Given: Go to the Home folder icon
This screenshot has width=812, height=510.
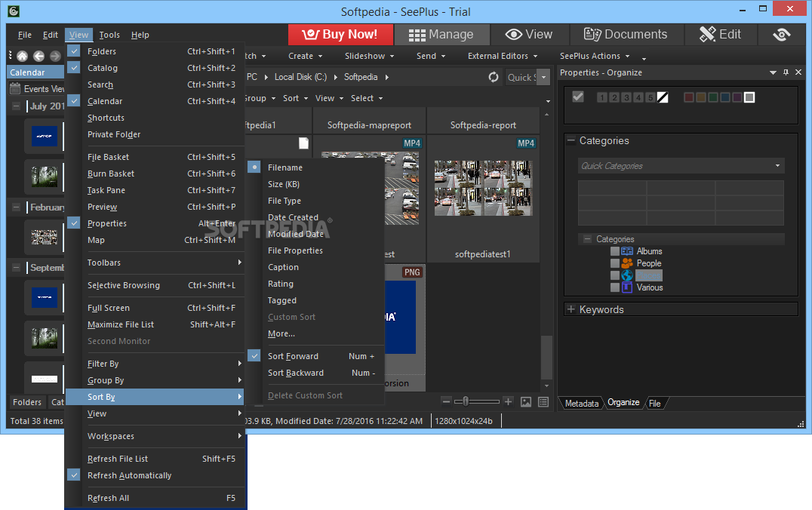Looking at the screenshot, I should [x=23, y=56].
